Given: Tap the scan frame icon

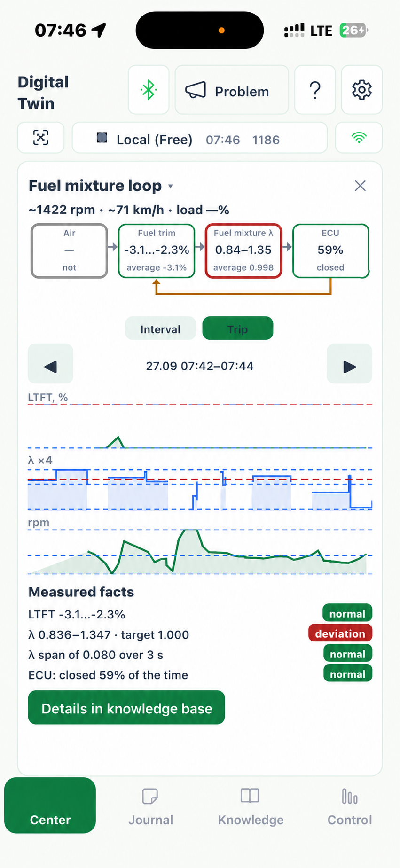Looking at the screenshot, I should (x=41, y=138).
